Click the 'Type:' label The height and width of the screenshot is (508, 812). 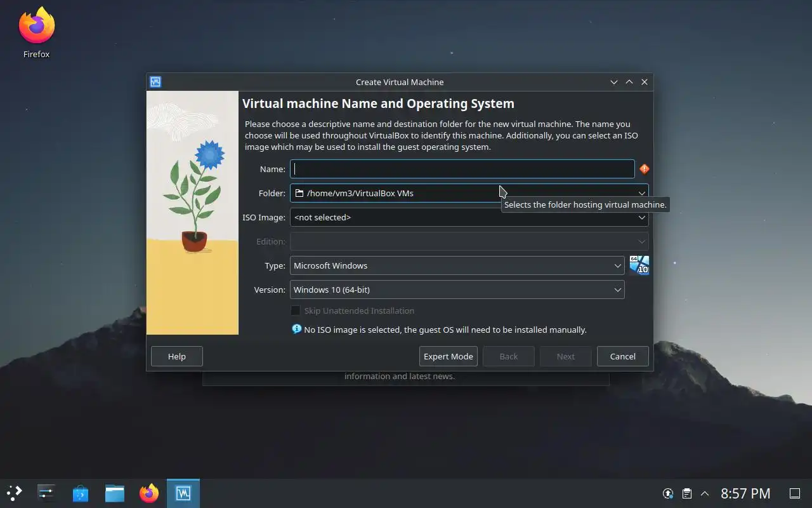pos(275,265)
